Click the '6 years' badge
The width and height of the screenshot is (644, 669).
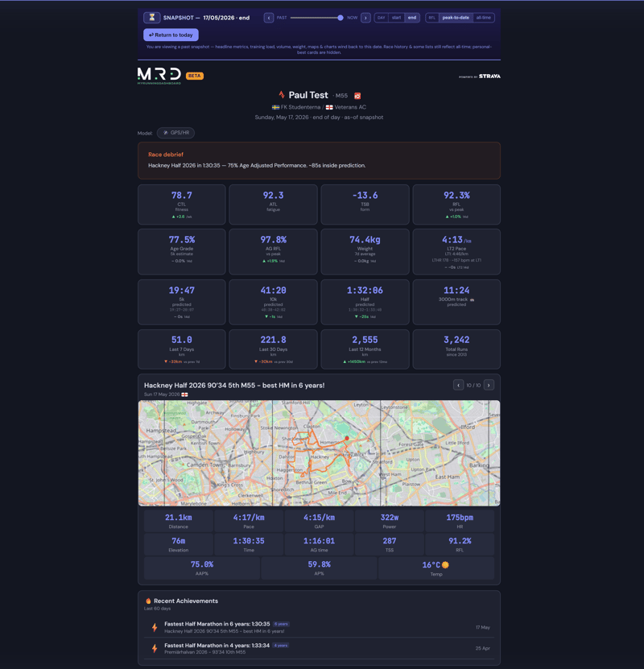pos(281,624)
